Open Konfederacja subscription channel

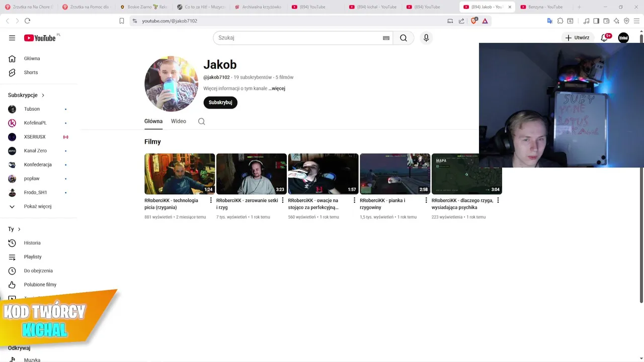[x=38, y=164]
